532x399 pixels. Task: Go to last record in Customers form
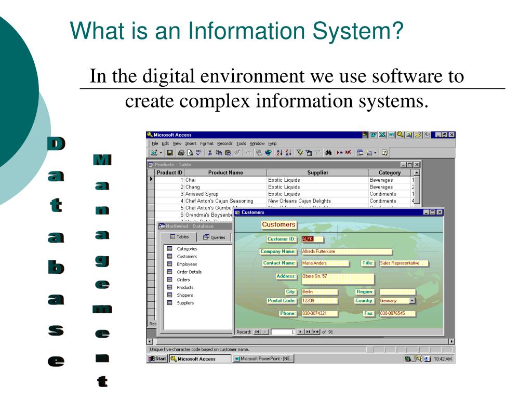coord(308,332)
